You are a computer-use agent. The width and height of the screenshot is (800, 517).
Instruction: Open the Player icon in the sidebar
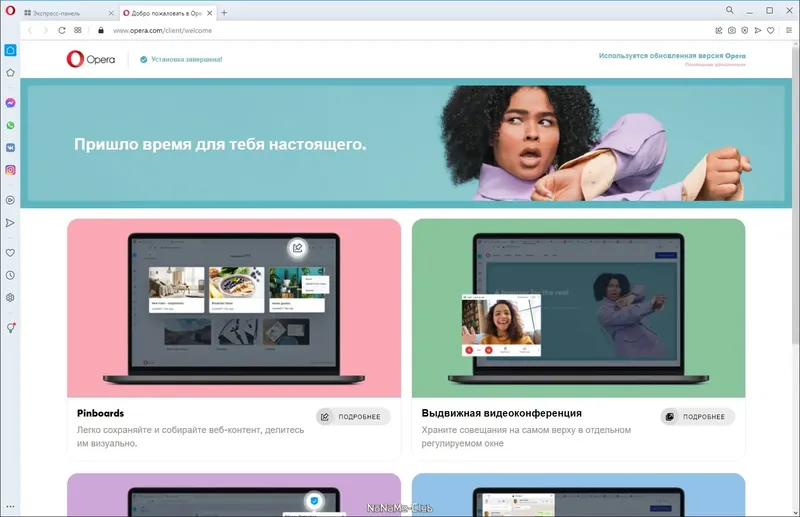tap(10, 200)
